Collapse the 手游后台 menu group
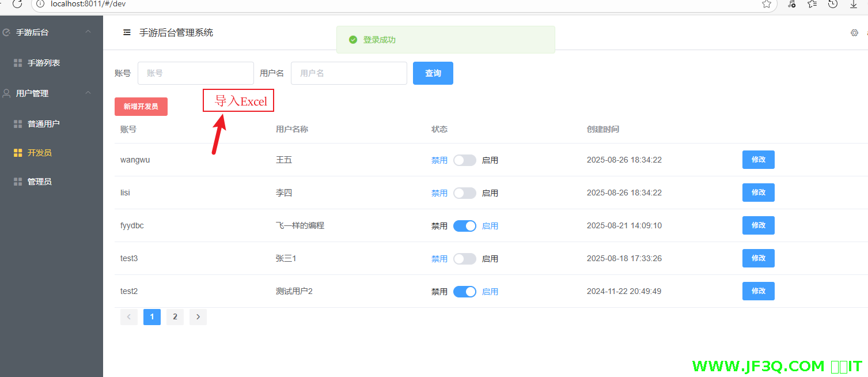The height and width of the screenshot is (377, 868). [x=88, y=32]
